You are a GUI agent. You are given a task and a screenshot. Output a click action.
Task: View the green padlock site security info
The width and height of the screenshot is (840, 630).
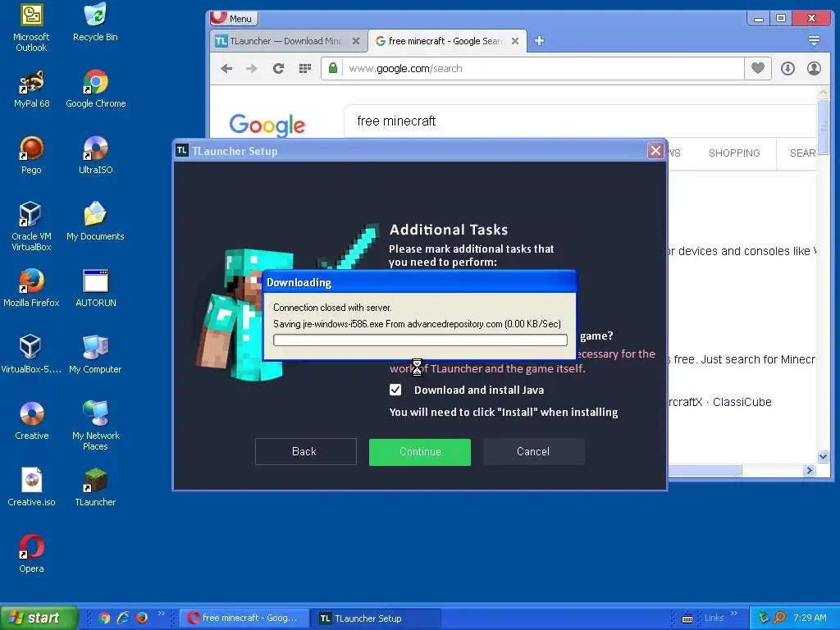click(x=333, y=68)
